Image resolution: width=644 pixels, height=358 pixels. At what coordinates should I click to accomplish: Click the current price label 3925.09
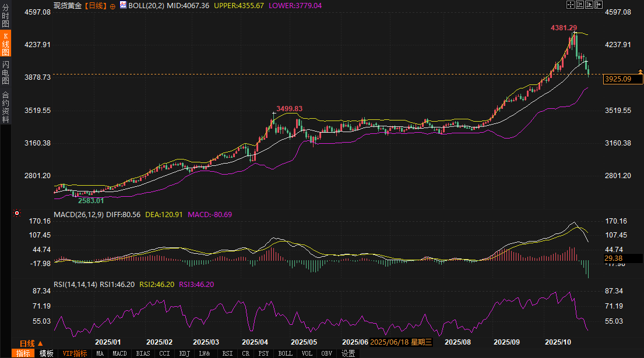(618, 79)
